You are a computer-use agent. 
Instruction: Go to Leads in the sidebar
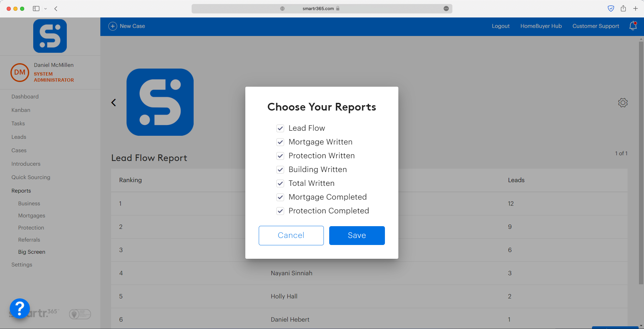click(19, 137)
